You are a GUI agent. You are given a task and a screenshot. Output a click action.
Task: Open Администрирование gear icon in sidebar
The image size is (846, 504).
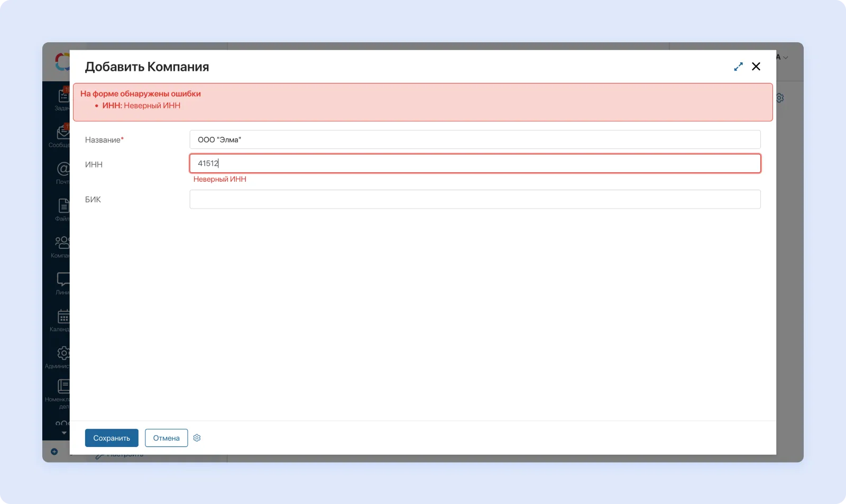(62, 353)
